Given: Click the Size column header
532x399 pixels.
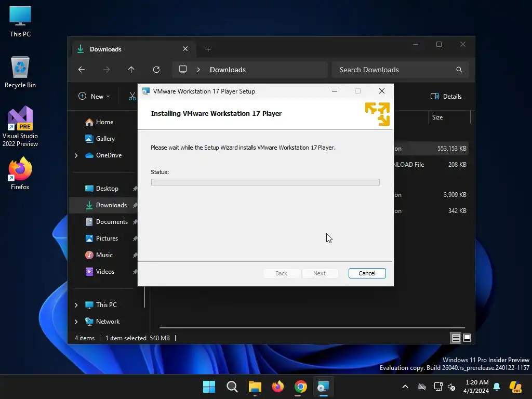Looking at the screenshot, I should tap(449, 117).
